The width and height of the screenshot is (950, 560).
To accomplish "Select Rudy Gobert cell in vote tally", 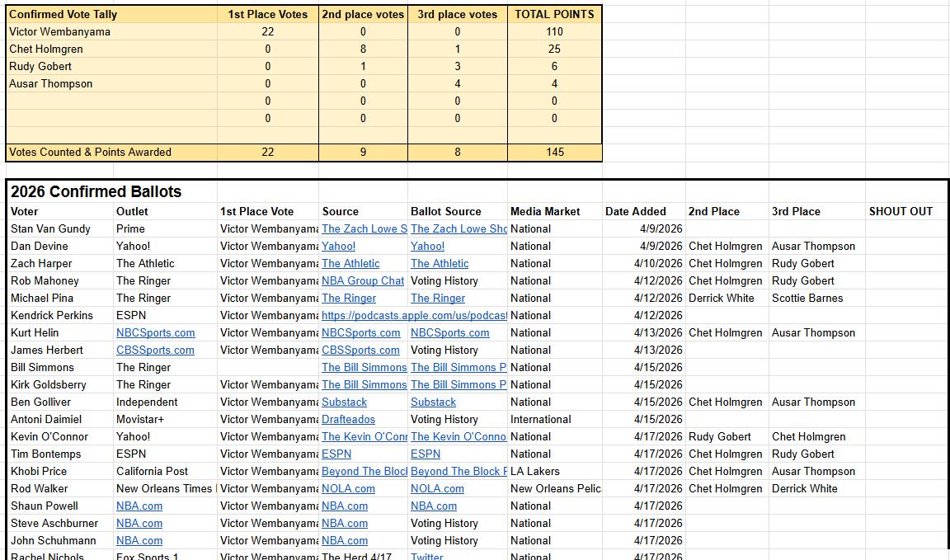I will point(111,66).
